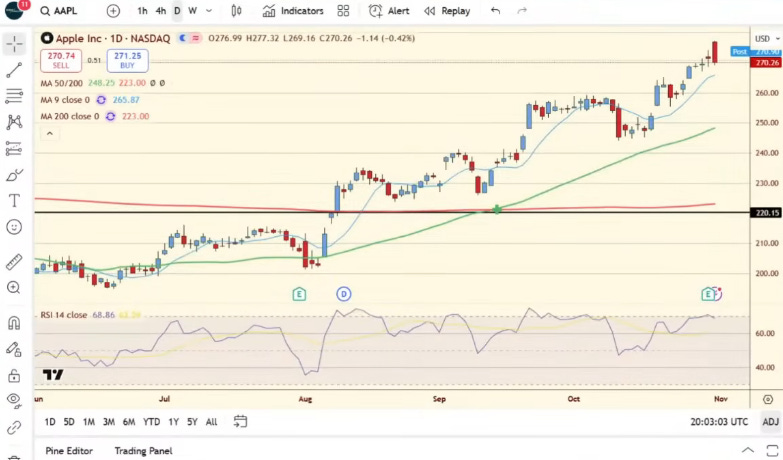The image size is (783, 460).
Task: Open the chart settings gear icon
Action: coord(768,399)
